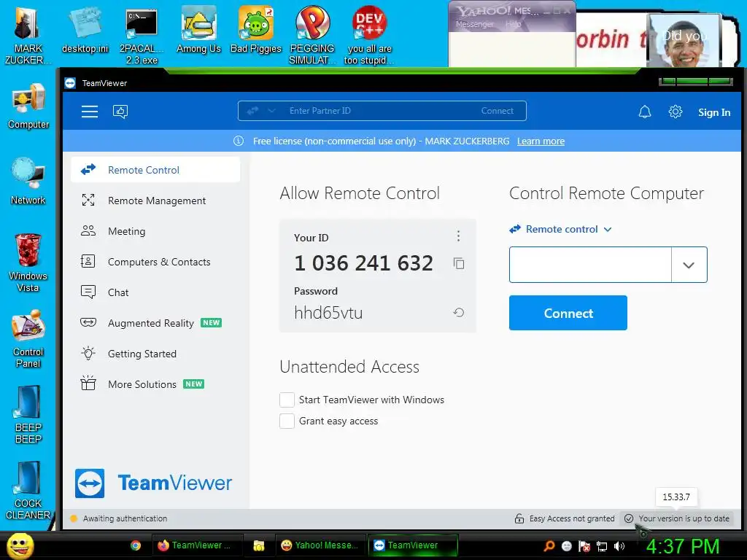
Task: Click Sign In in the header
Action: click(x=714, y=112)
